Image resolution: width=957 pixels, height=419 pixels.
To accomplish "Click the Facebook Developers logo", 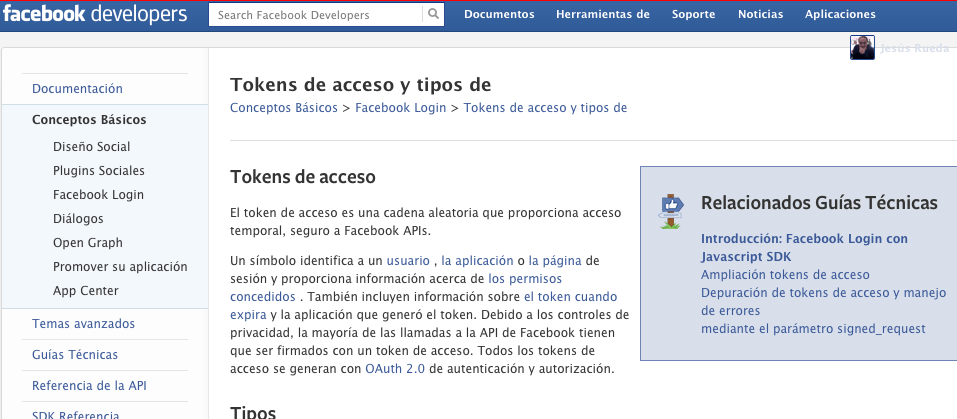I will (95, 13).
